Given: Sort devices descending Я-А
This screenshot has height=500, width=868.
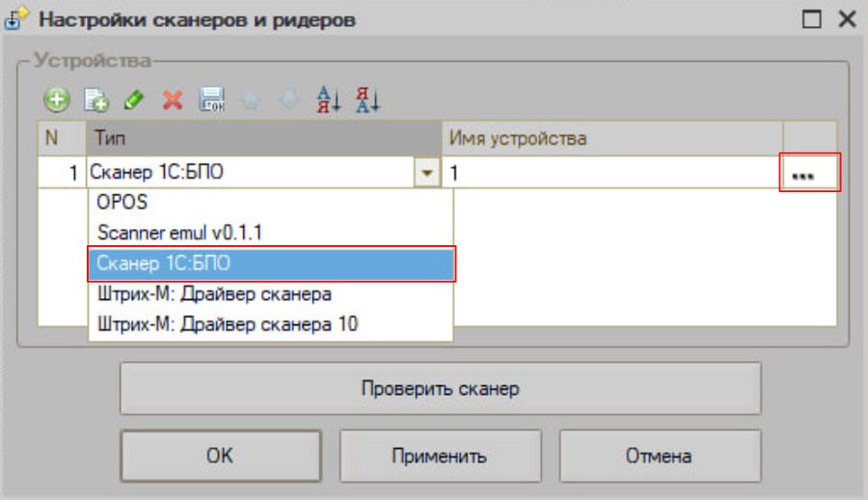Looking at the screenshot, I should click(367, 100).
